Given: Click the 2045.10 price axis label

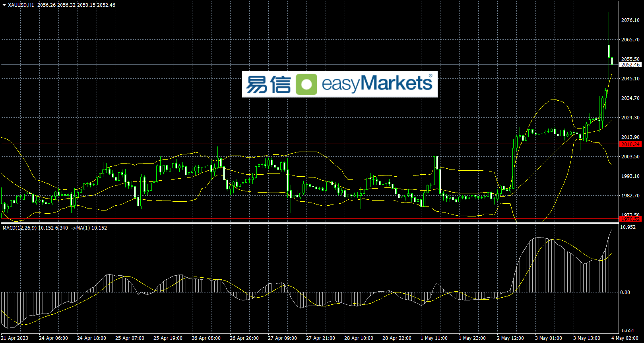Looking at the screenshot, I should click(x=630, y=79).
